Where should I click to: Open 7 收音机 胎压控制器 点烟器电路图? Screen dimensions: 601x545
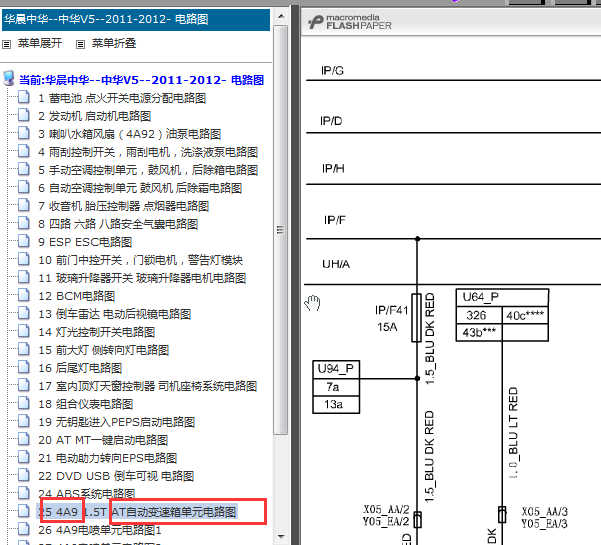click(123, 206)
